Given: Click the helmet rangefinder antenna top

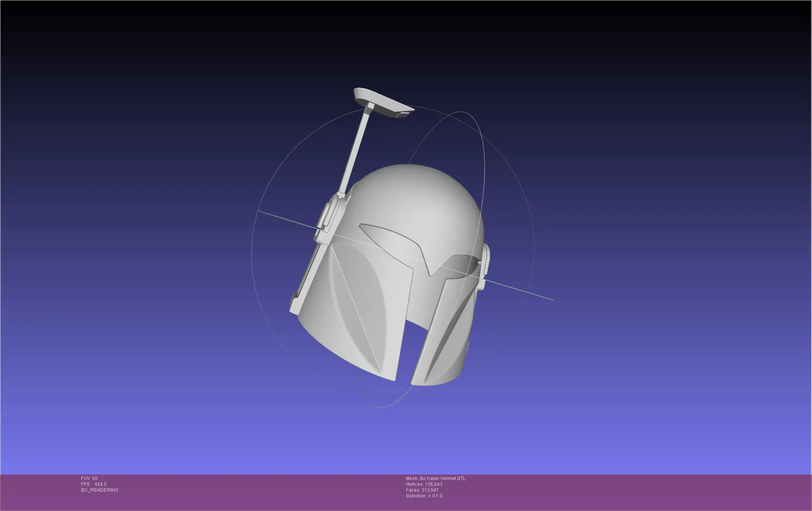Looking at the screenshot, I should [384, 103].
